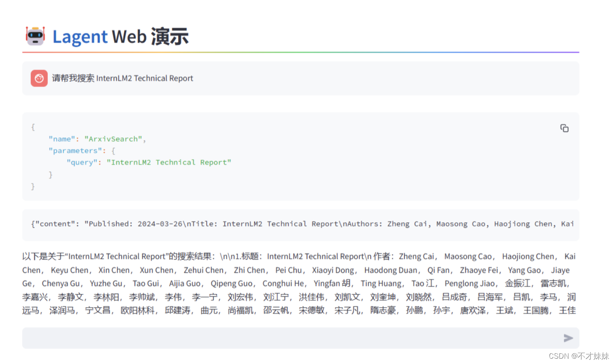
Task: Copy the ArxivSearch JSON code block
Action: click(x=564, y=128)
